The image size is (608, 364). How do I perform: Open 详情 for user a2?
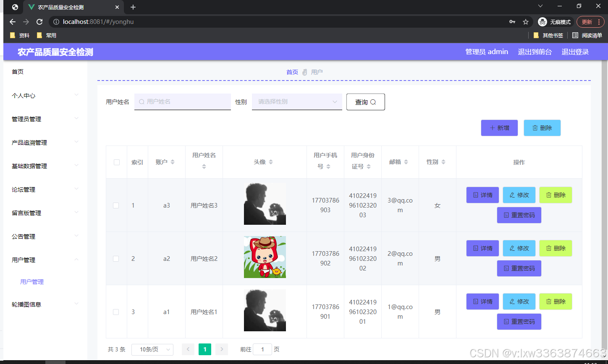pos(482,248)
